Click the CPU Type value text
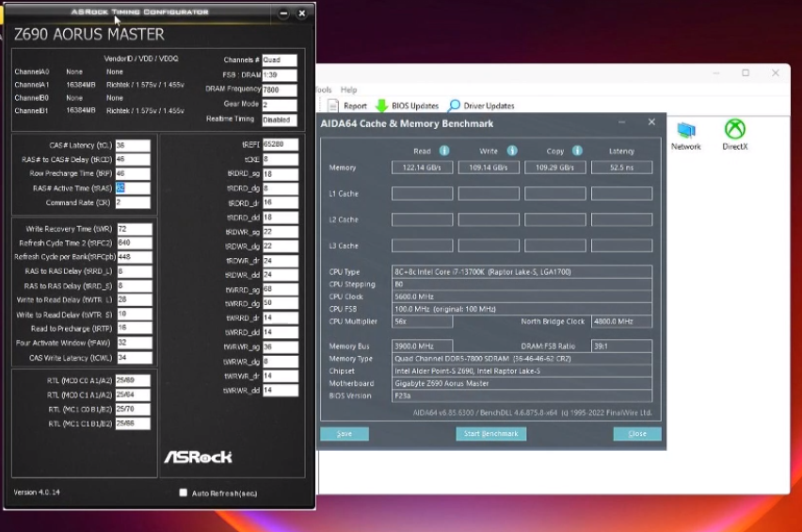This screenshot has width=802, height=532. 482,272
